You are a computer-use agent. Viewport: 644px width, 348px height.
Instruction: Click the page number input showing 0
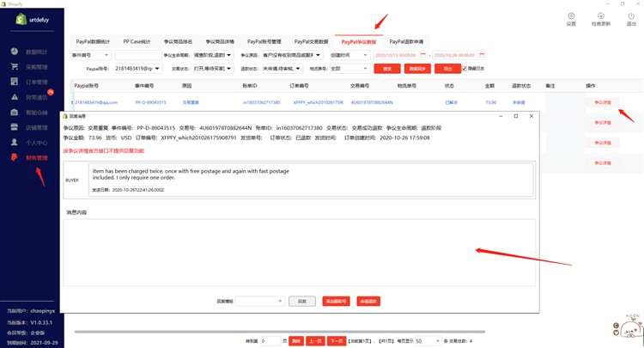pos(270,341)
